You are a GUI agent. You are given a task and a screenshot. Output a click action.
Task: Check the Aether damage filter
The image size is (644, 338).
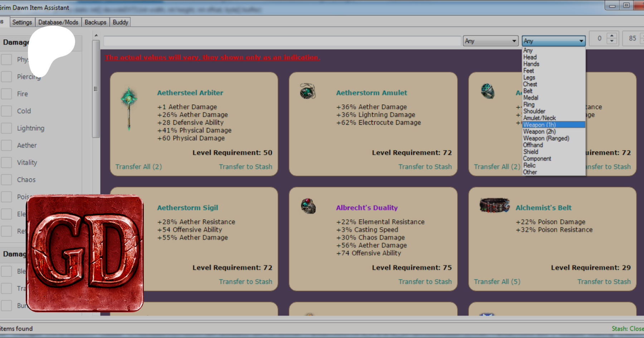click(6, 146)
